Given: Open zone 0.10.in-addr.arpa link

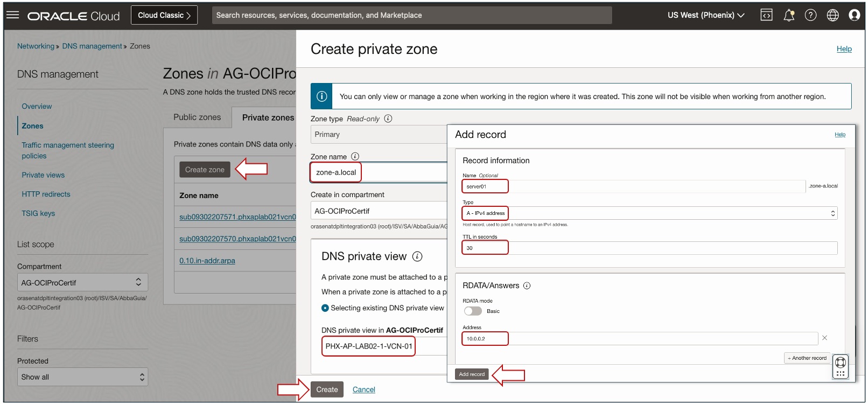Looking at the screenshot, I should point(207,261).
